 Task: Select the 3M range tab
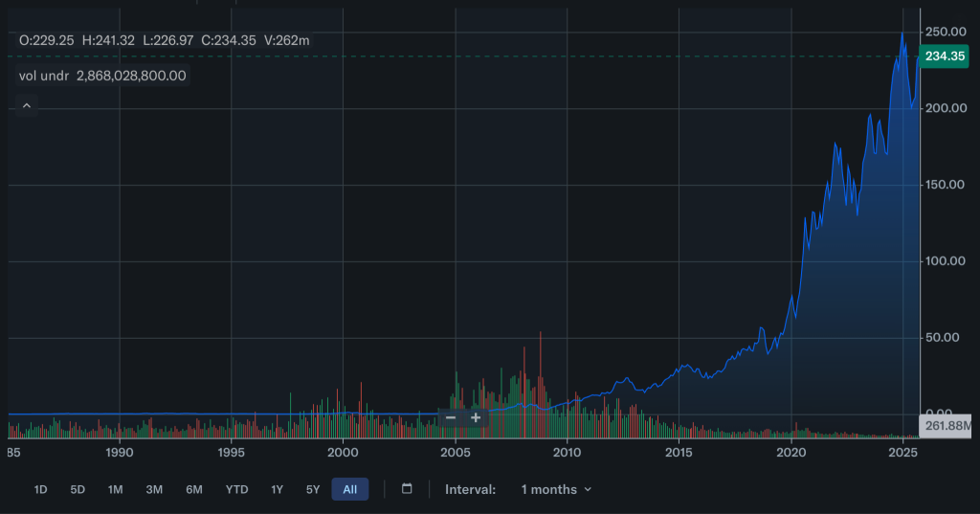click(154, 489)
